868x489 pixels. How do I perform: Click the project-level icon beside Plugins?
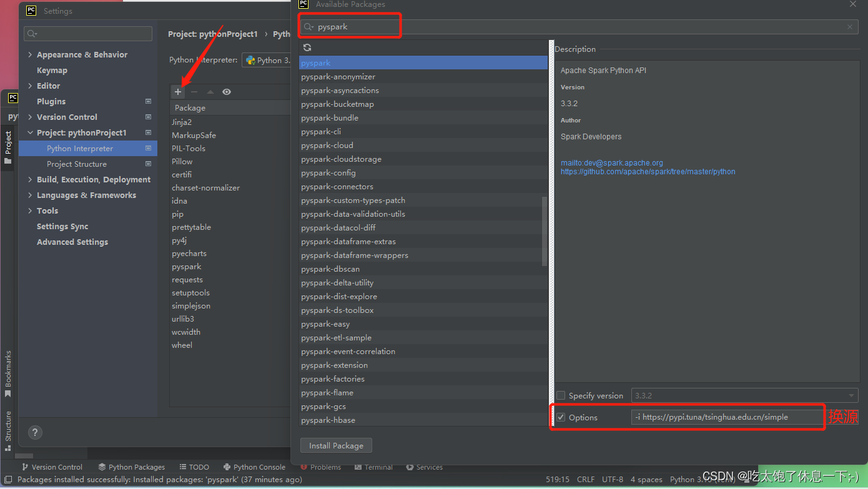[149, 101]
